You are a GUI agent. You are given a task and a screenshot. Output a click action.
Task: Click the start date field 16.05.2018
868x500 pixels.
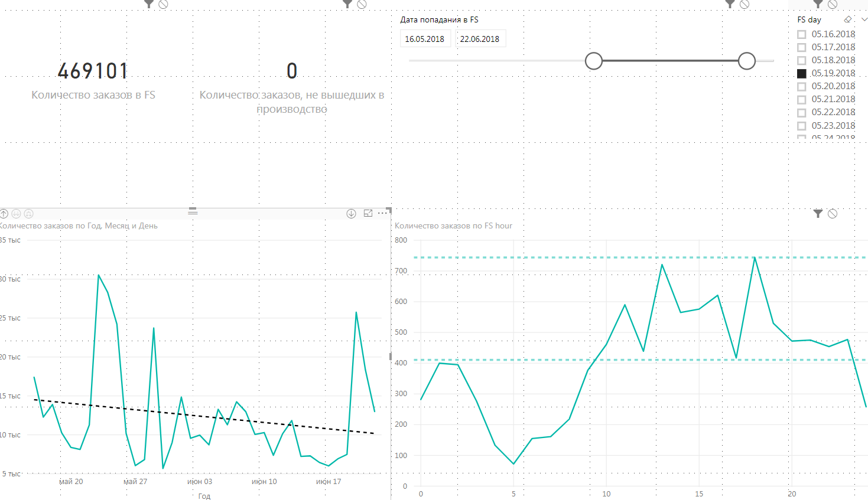425,39
